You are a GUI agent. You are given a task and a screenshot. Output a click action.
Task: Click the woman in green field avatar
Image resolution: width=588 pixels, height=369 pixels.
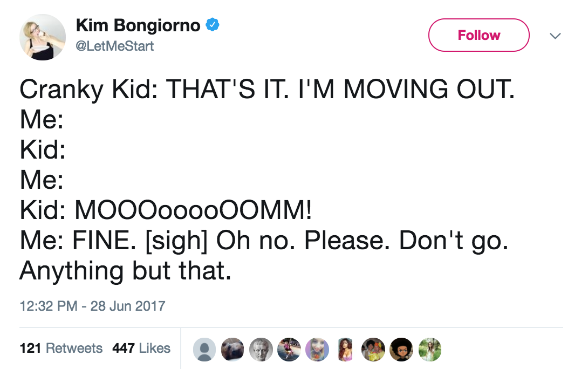429,349
